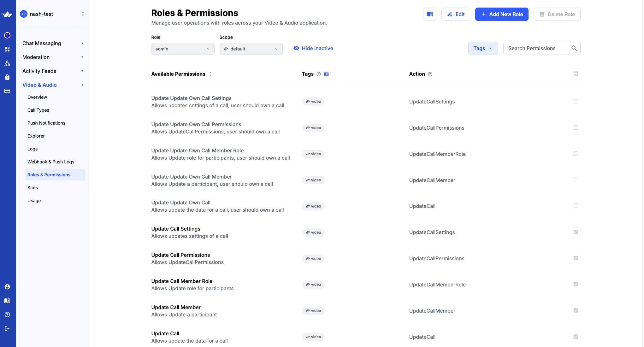The height and width of the screenshot is (347, 644).
Task: Check the Update Update Own Call Settings checkbox
Action: tap(576, 101)
